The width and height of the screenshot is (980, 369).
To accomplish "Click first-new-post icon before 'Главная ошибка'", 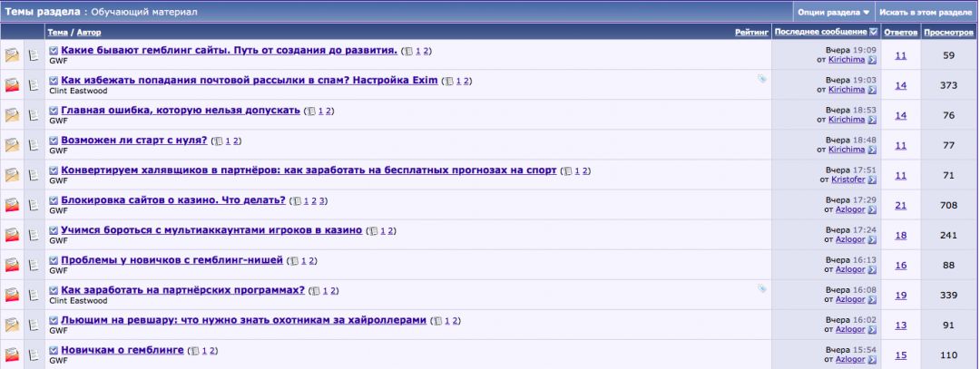I will coord(54,111).
